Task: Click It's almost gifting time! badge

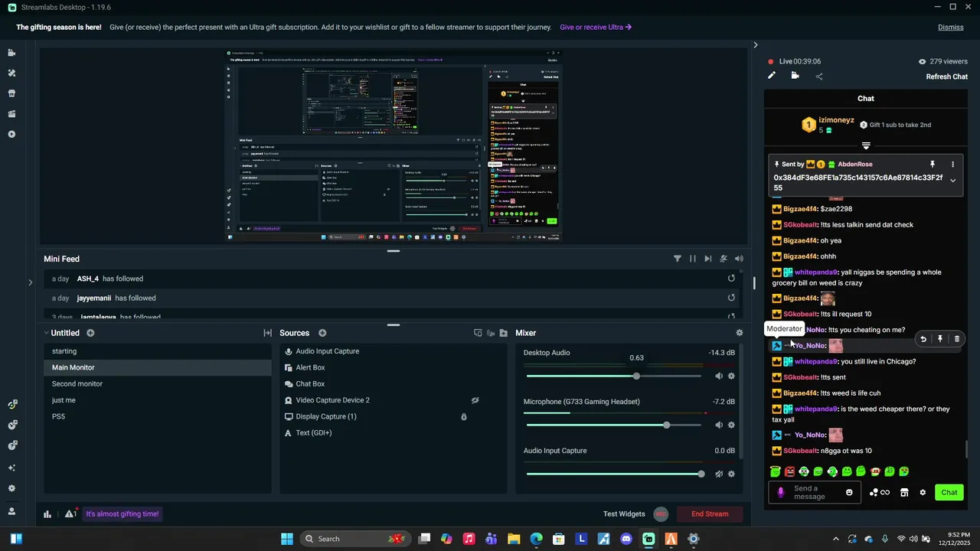Action: [122, 514]
